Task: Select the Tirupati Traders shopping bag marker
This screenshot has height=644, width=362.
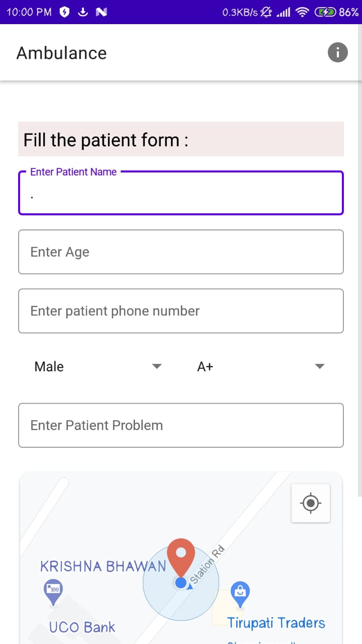Action: click(240, 593)
